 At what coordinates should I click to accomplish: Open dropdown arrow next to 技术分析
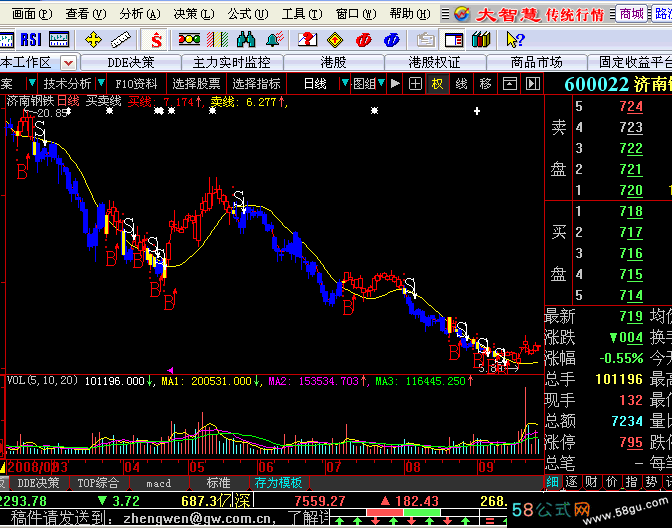click(101, 82)
